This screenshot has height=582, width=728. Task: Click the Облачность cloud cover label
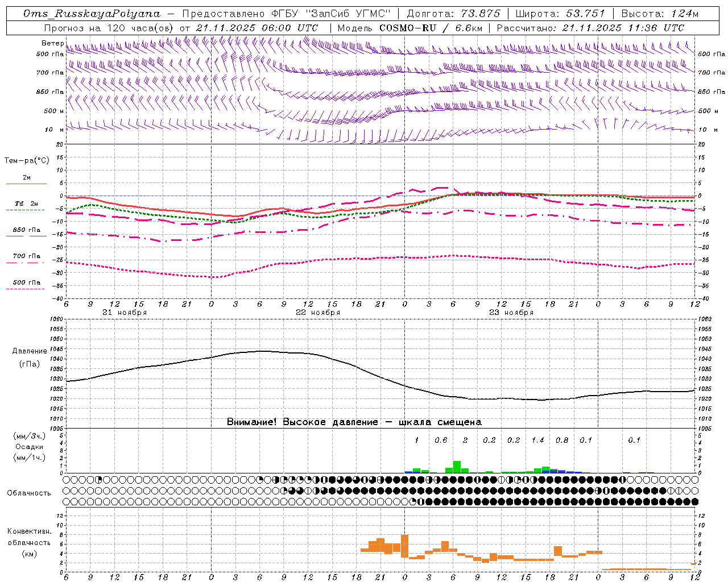(x=29, y=493)
